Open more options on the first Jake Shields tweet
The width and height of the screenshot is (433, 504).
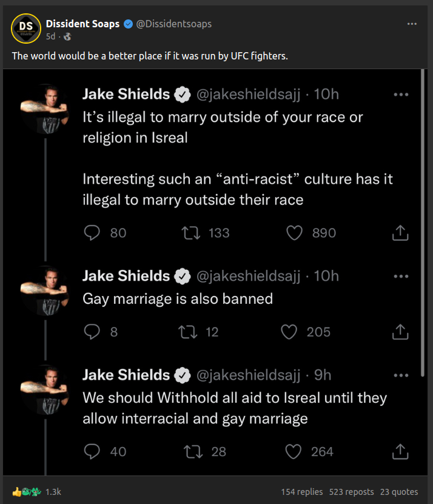click(401, 95)
